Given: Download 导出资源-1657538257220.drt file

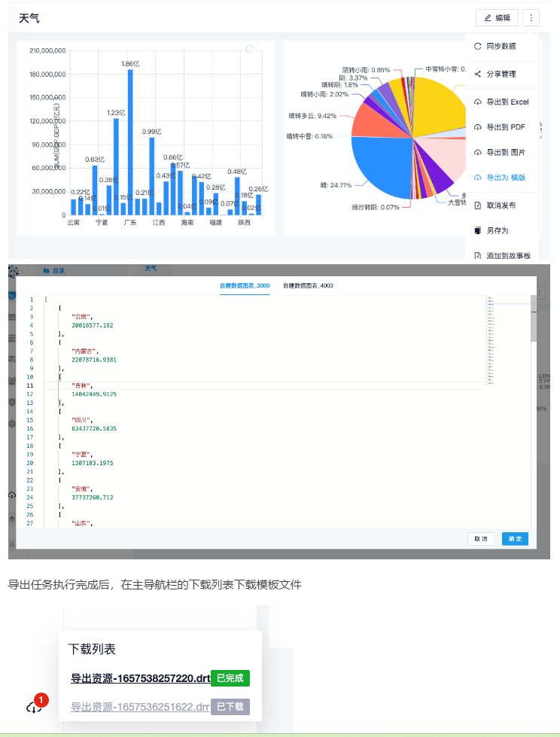Looking at the screenshot, I should click(141, 678).
